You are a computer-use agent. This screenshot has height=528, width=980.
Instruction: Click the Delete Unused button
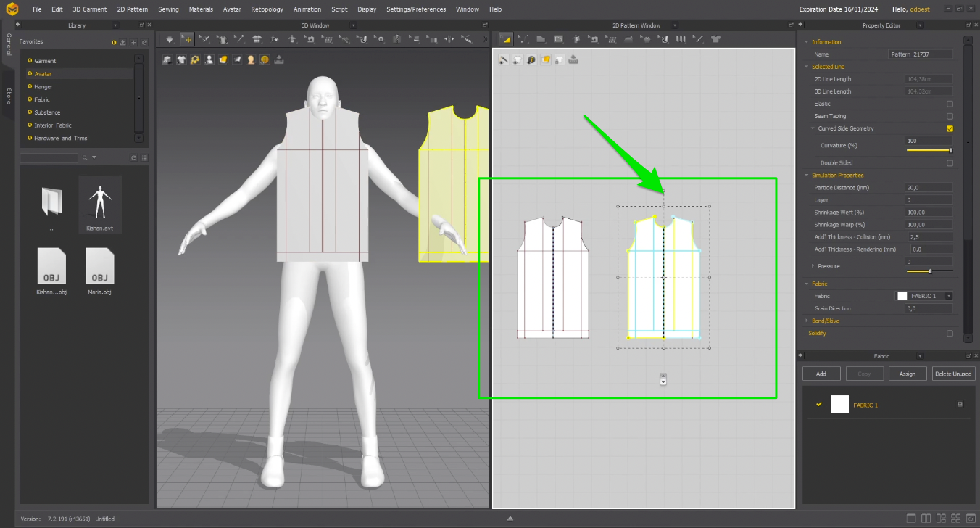[953, 374]
